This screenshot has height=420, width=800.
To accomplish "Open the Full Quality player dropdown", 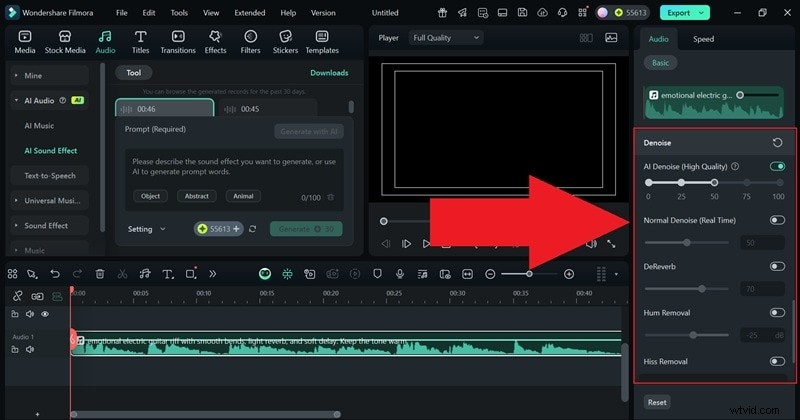I will tap(446, 38).
